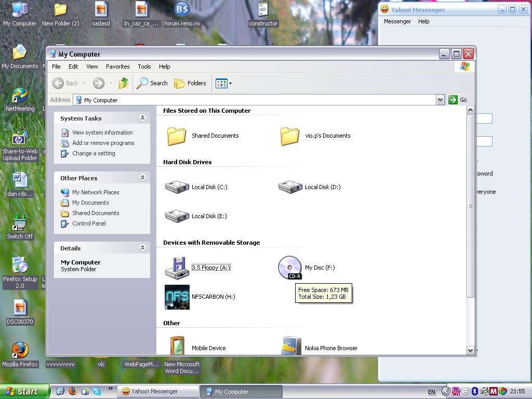Viewport: 532px width, 399px height.
Task: Open the Forward button history dropdown arrow
Action: click(x=111, y=83)
